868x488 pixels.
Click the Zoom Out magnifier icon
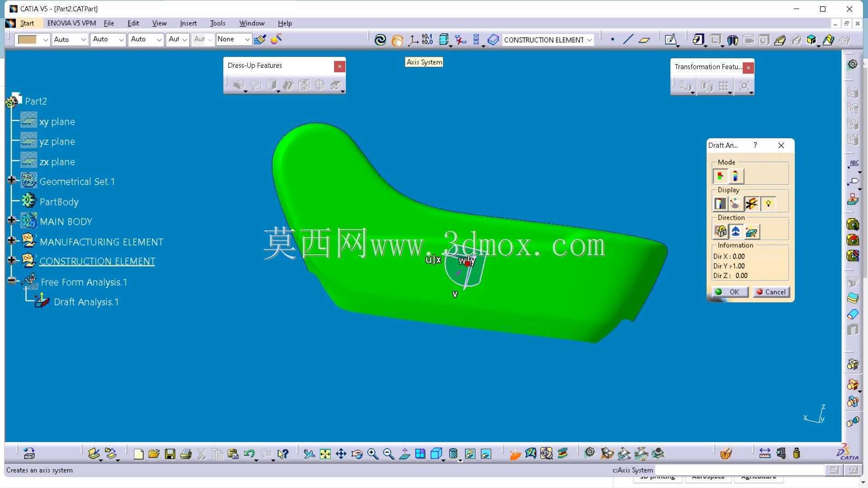click(x=388, y=454)
